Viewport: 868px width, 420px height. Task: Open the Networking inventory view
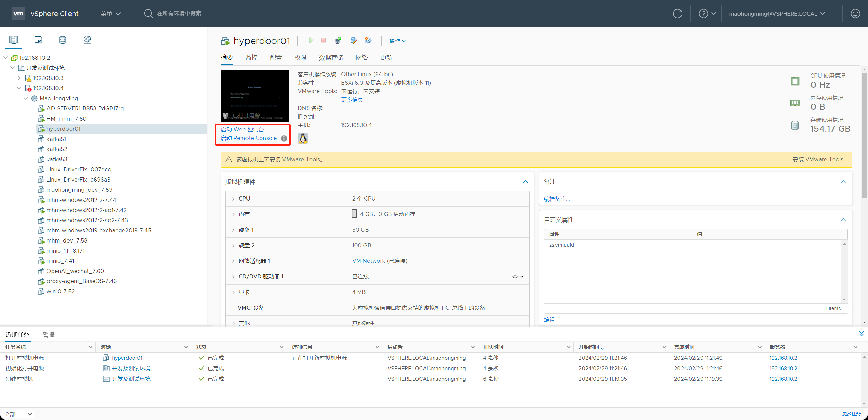(87, 40)
